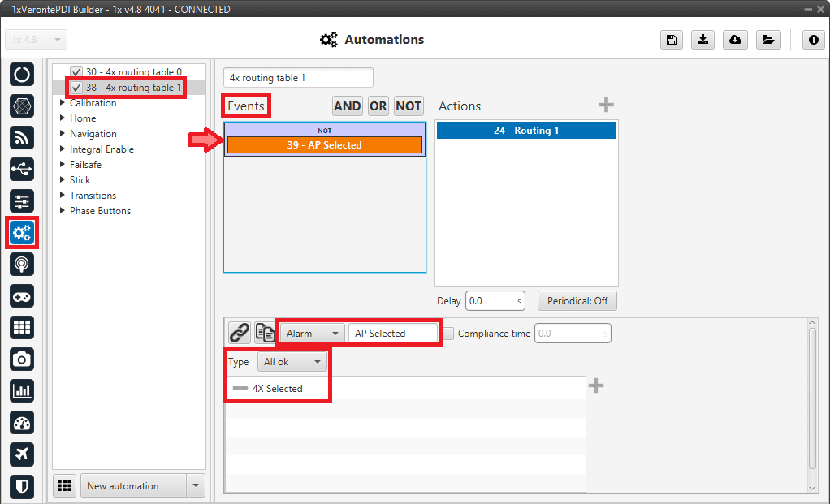The width and height of the screenshot is (830, 504).
Task: Click the cloud upload icon
Action: [735, 40]
